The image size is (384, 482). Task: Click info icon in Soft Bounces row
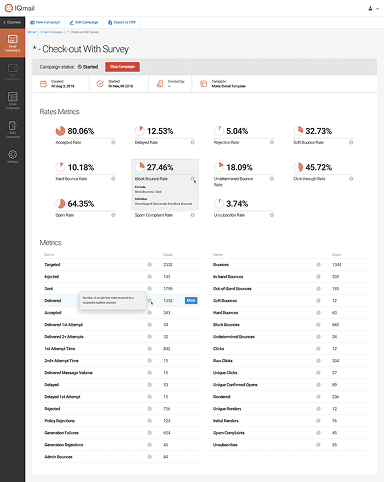click(x=318, y=301)
